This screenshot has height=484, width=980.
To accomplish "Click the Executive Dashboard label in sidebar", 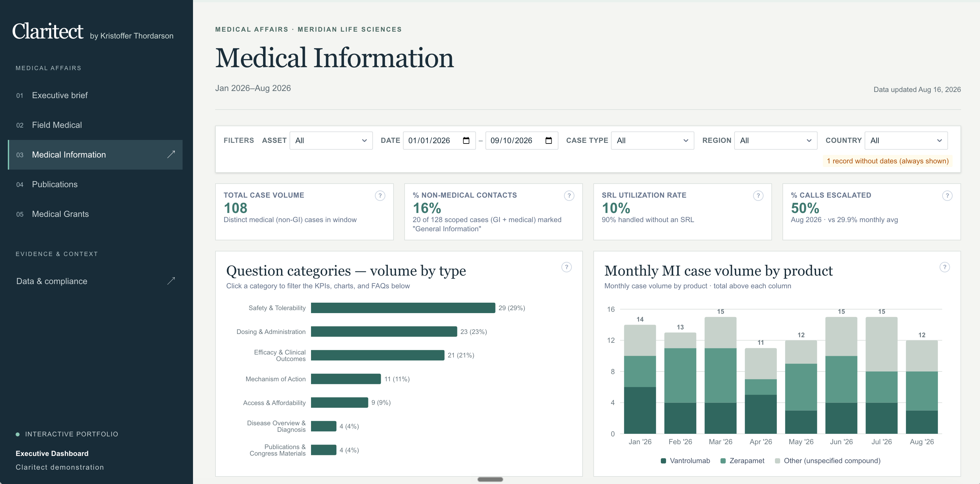I will 52,454.
